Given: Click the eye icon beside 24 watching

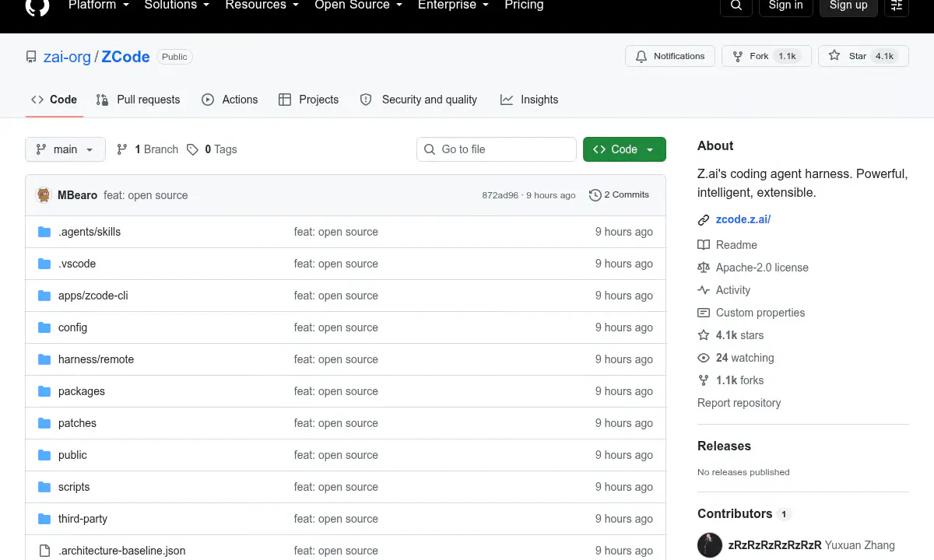Looking at the screenshot, I should point(704,358).
